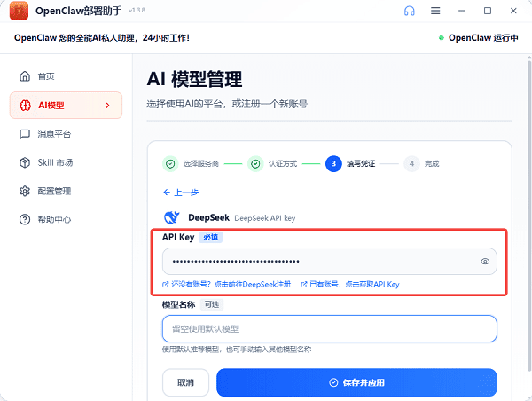Click the version label v1.3.8
Image resolution: width=532 pixels, height=401 pixels.
[x=137, y=11]
